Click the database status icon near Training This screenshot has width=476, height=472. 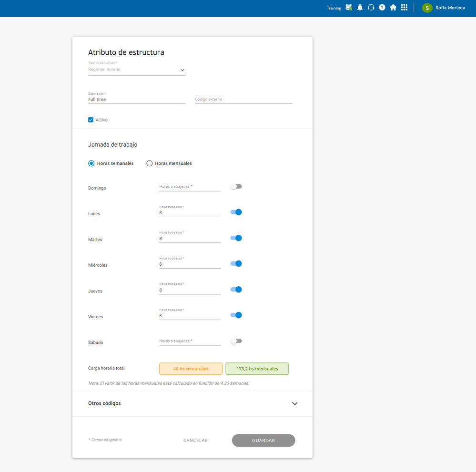[349, 8]
